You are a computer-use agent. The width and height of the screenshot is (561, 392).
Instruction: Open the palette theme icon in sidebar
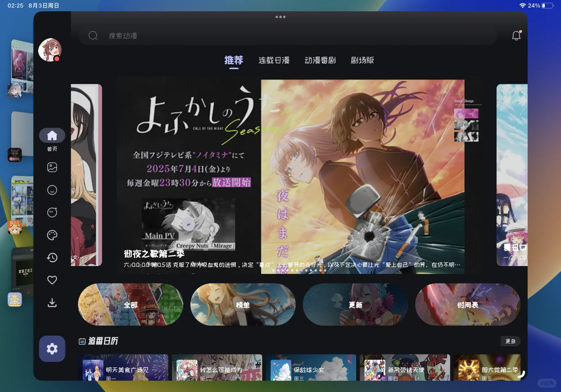[52, 235]
